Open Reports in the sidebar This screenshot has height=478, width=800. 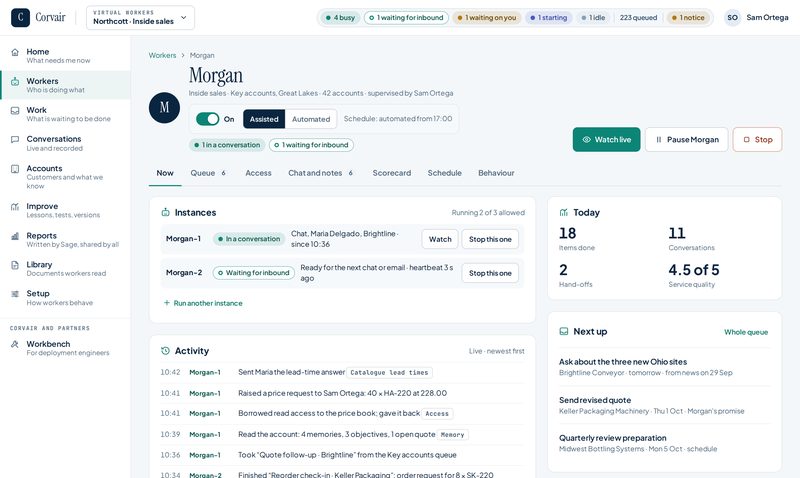65,240
